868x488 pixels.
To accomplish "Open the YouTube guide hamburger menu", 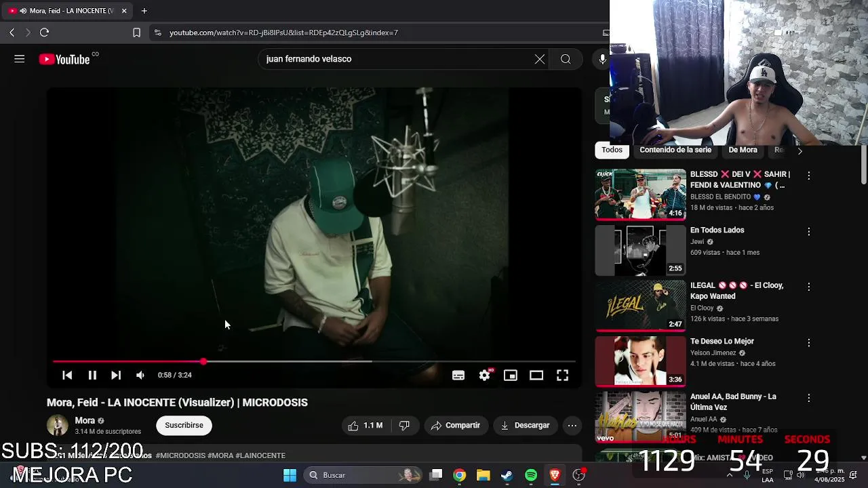I will (19, 59).
